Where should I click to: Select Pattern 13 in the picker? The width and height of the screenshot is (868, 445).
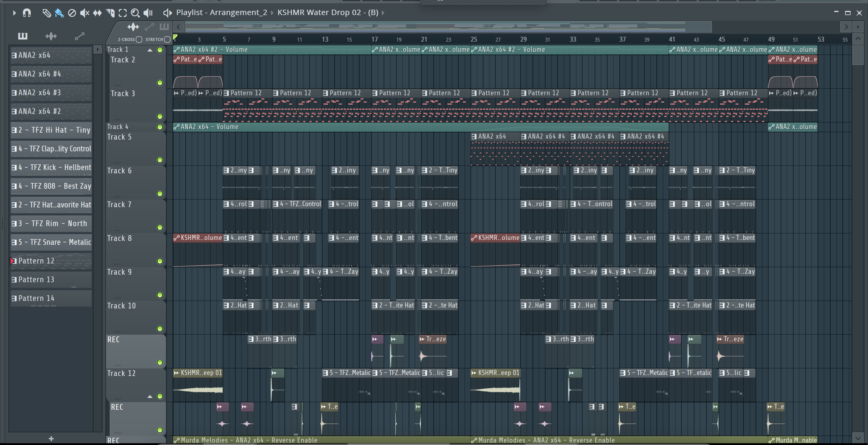[x=51, y=279]
